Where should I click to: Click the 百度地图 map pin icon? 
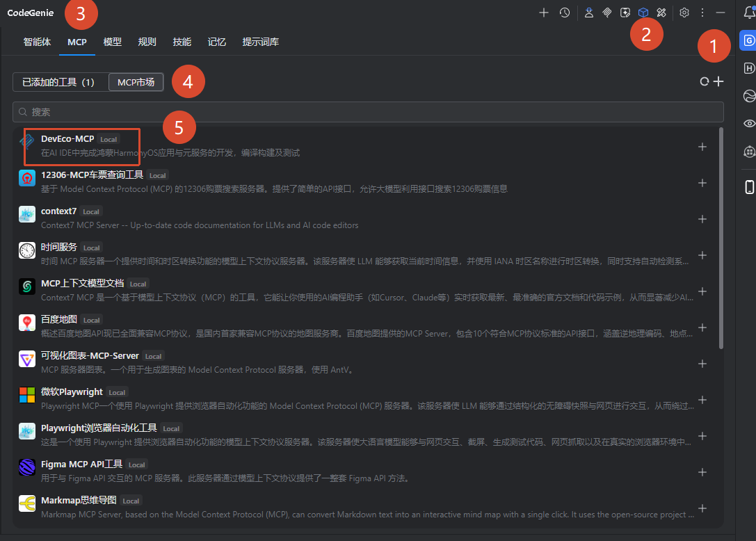[27, 323]
